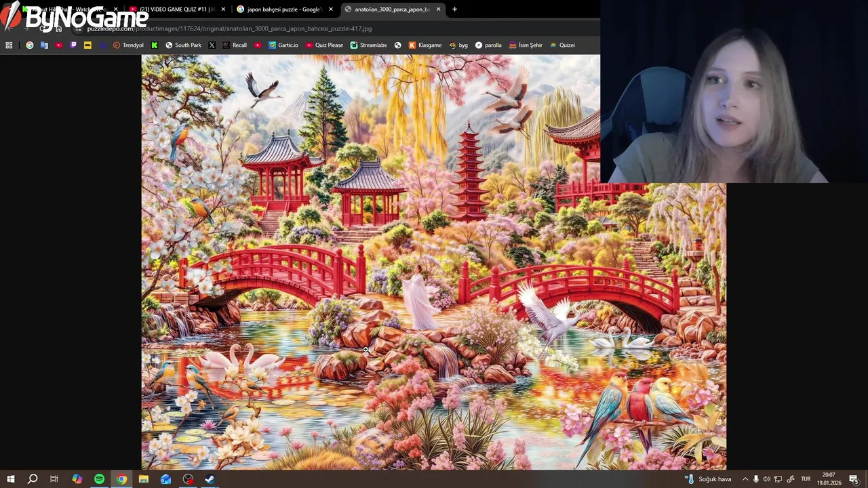The height and width of the screenshot is (488, 868).
Task: Open the X (Twitter) bookmark icon
Action: point(212,45)
